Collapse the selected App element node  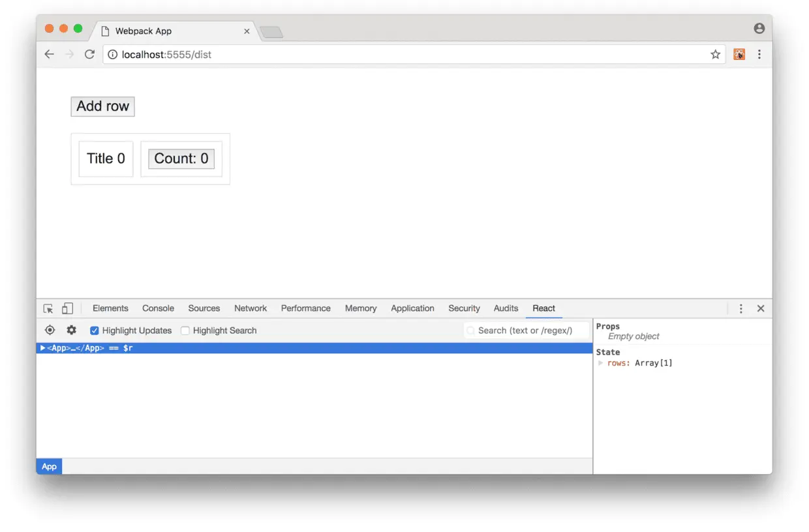(x=42, y=347)
